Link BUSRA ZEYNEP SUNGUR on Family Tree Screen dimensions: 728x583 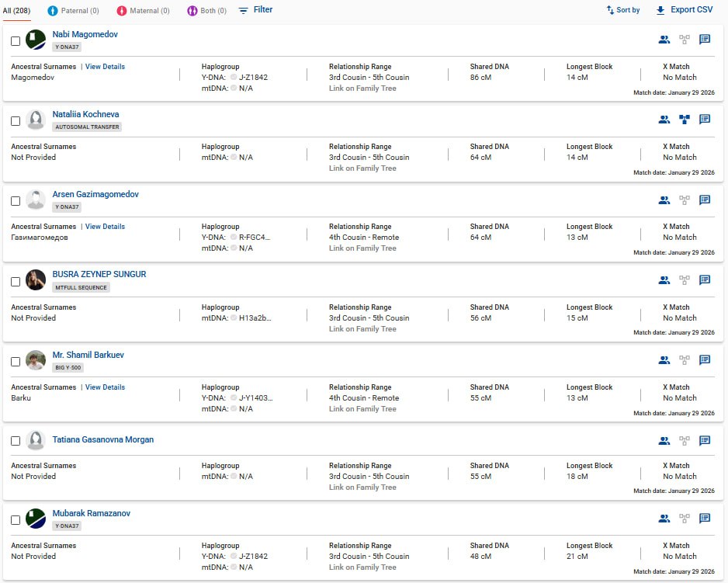coord(362,329)
